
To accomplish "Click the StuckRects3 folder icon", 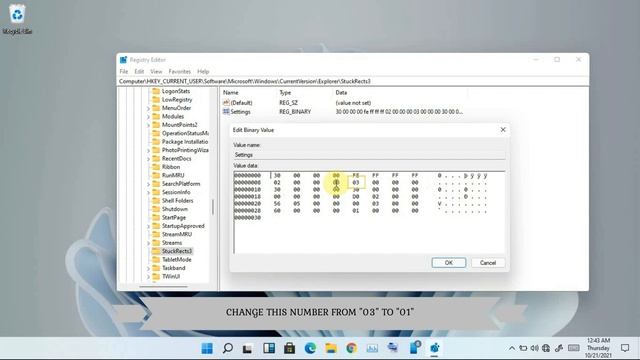I will tap(156, 251).
